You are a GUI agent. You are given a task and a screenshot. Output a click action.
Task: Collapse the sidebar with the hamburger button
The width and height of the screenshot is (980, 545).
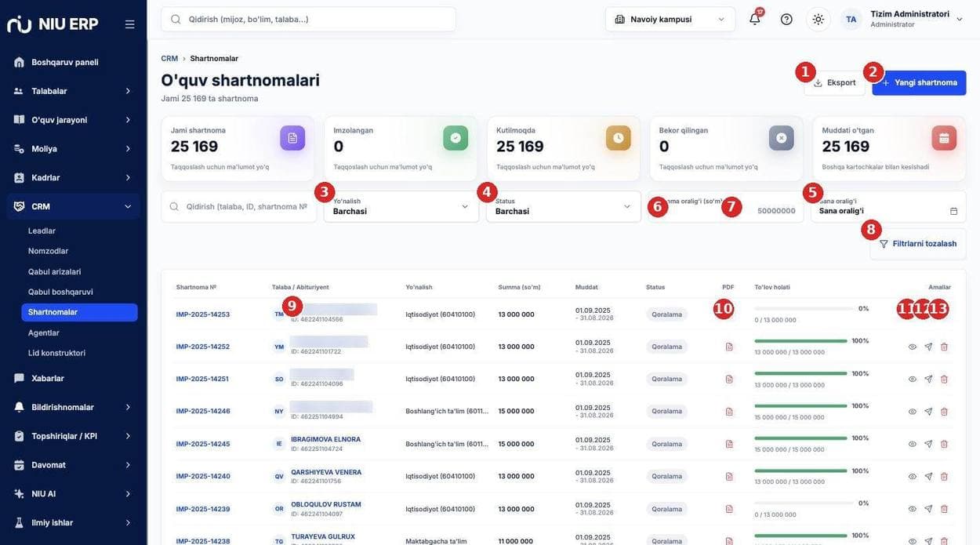130,24
